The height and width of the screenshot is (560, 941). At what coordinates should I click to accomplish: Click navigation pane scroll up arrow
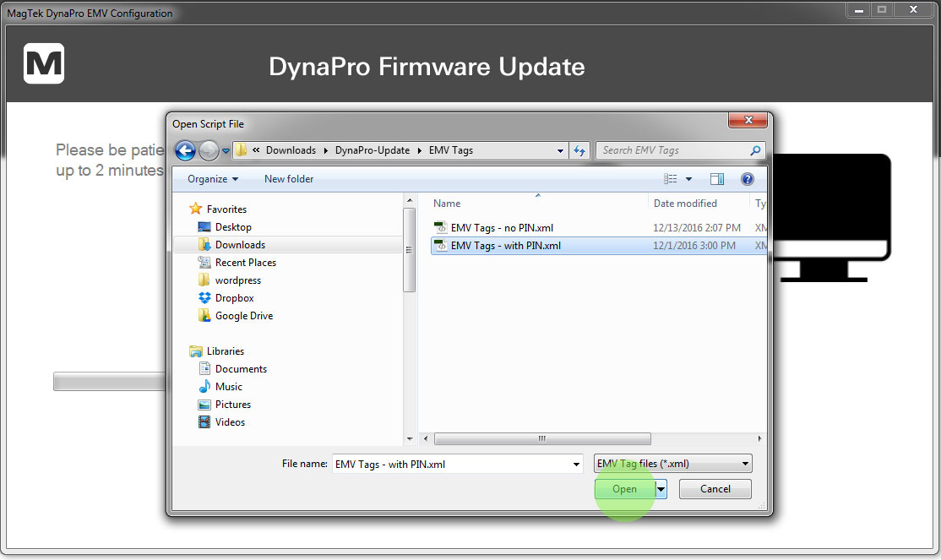click(x=410, y=200)
